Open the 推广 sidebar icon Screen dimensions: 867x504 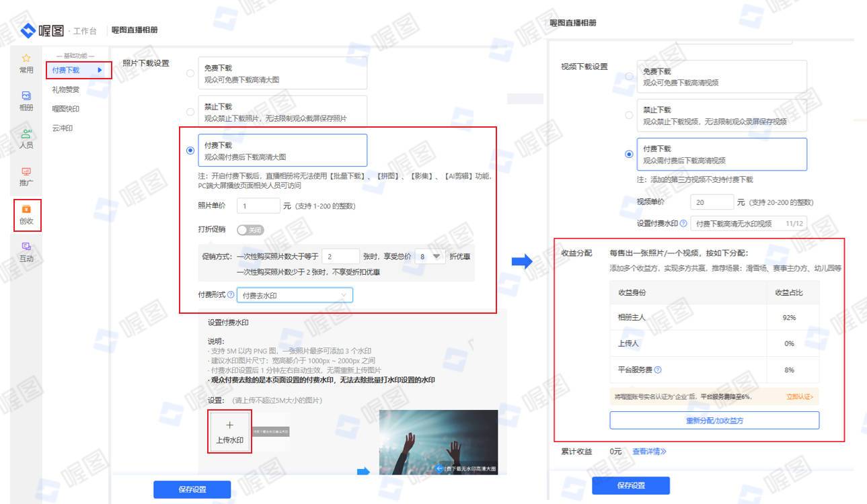[x=26, y=171]
